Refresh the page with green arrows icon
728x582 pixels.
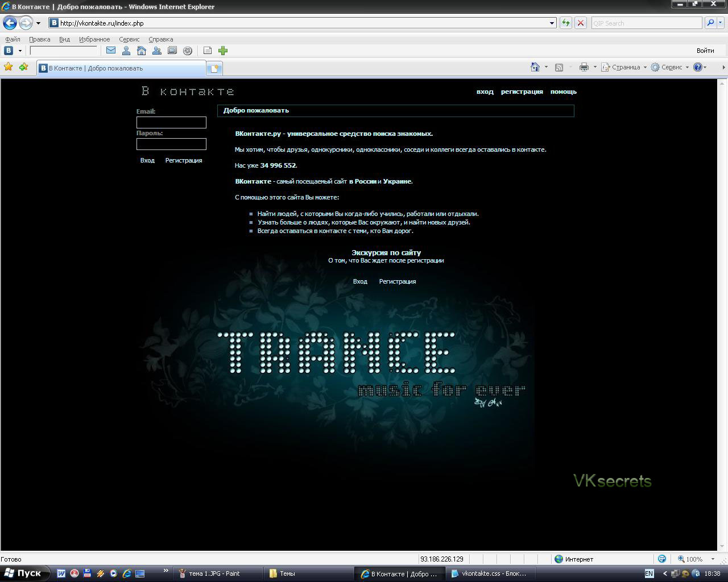[566, 23]
